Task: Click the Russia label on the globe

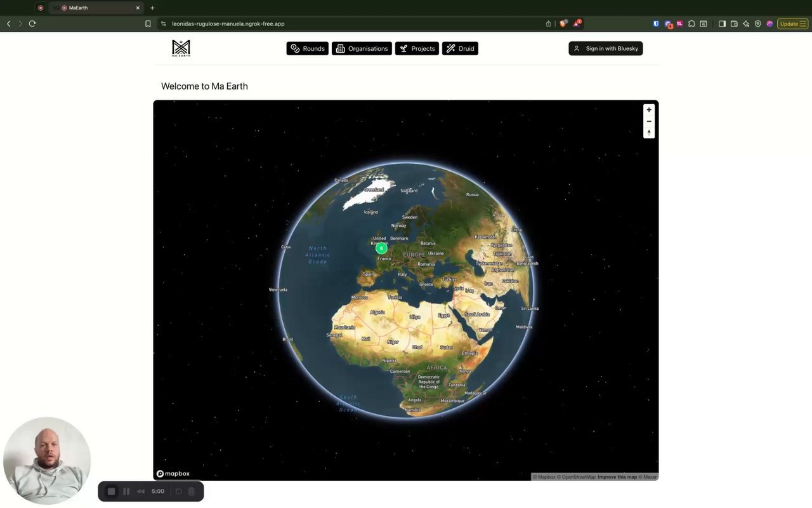Action: (472, 194)
